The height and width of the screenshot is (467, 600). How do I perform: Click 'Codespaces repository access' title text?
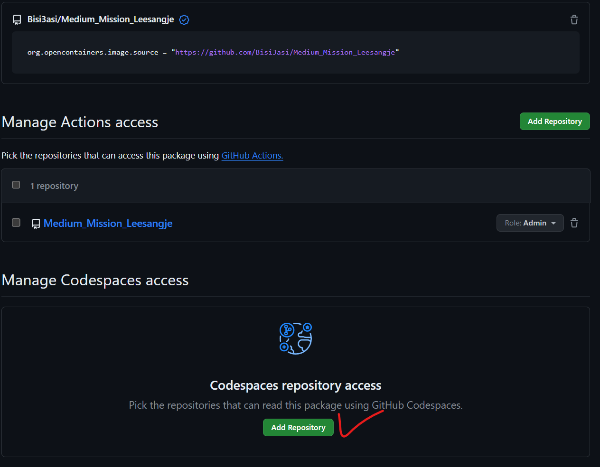295,385
